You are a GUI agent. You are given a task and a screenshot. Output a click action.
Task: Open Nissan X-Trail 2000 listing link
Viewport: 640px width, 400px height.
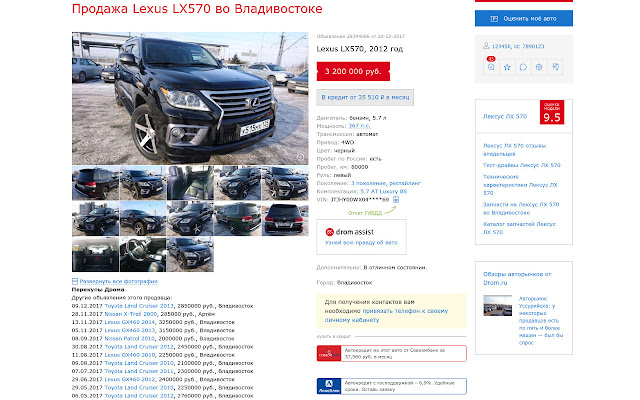(131, 314)
